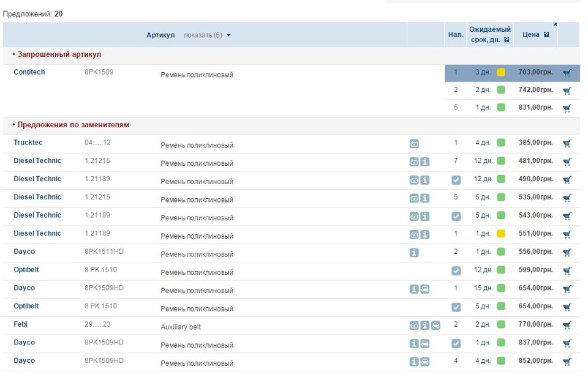Image resolution: width=588 pixels, height=372 pixels.
Task: Click the article number 04......12
Action: [x=97, y=143]
